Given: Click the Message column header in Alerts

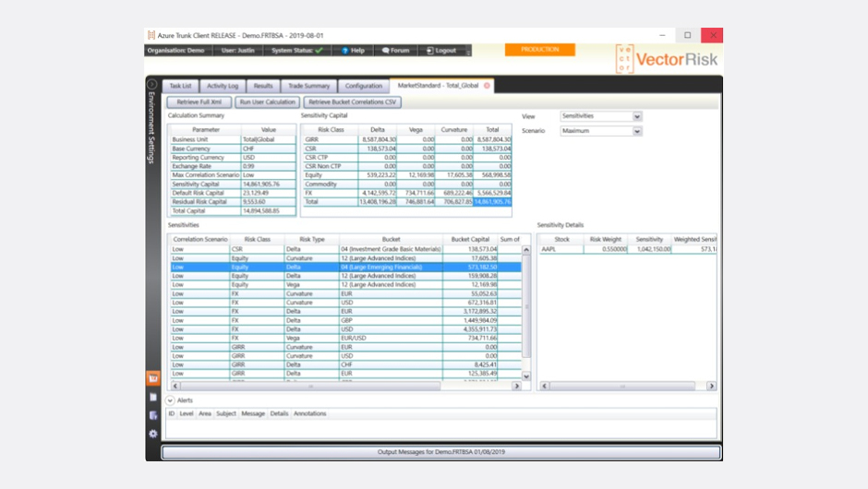Looking at the screenshot, I should click(x=253, y=413).
